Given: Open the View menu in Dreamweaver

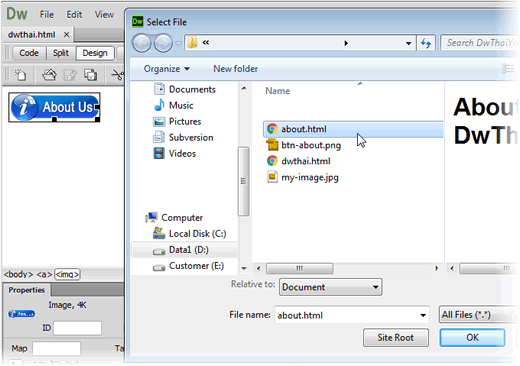Looking at the screenshot, I should pos(104,15).
